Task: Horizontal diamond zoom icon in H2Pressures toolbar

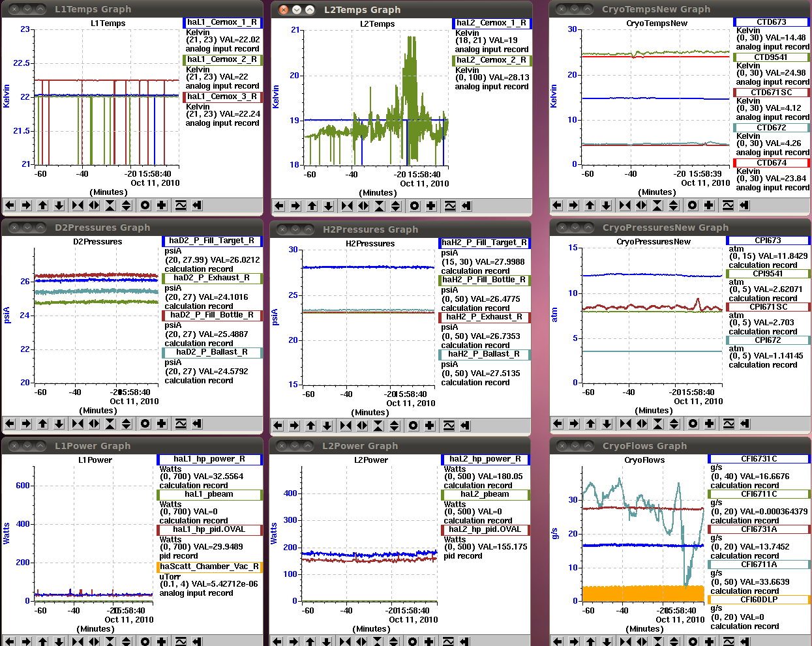Action: click(362, 426)
